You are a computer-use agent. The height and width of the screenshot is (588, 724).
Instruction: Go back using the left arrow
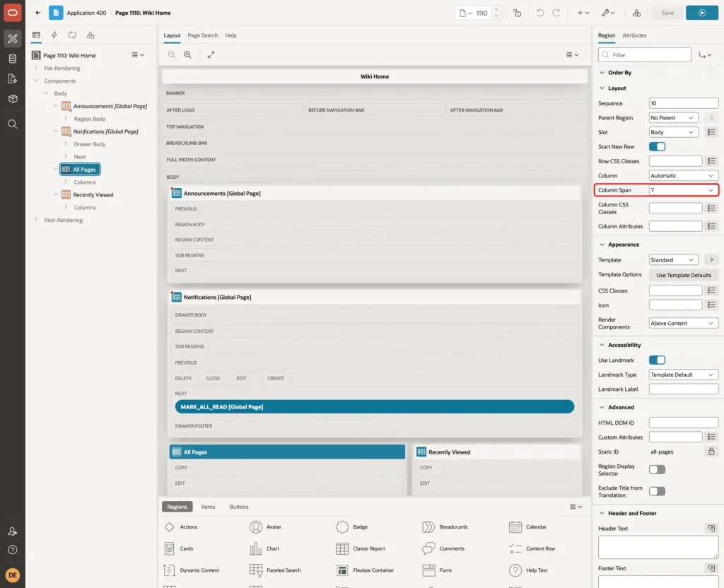tap(38, 13)
